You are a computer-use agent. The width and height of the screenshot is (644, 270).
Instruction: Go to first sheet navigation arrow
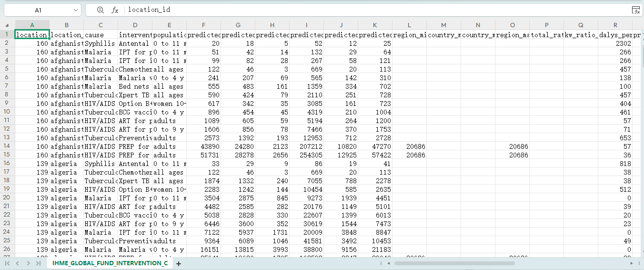pos(7,263)
